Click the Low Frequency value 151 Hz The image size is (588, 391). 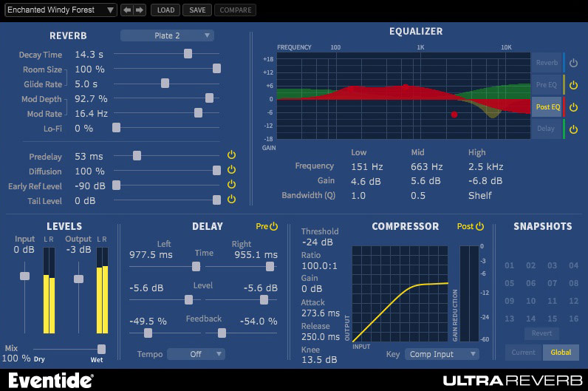pos(366,166)
